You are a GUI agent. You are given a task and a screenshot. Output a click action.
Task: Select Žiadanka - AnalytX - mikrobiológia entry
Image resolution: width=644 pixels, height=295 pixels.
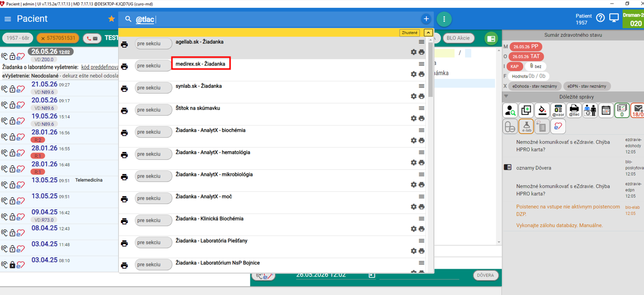pyautogui.click(x=214, y=174)
